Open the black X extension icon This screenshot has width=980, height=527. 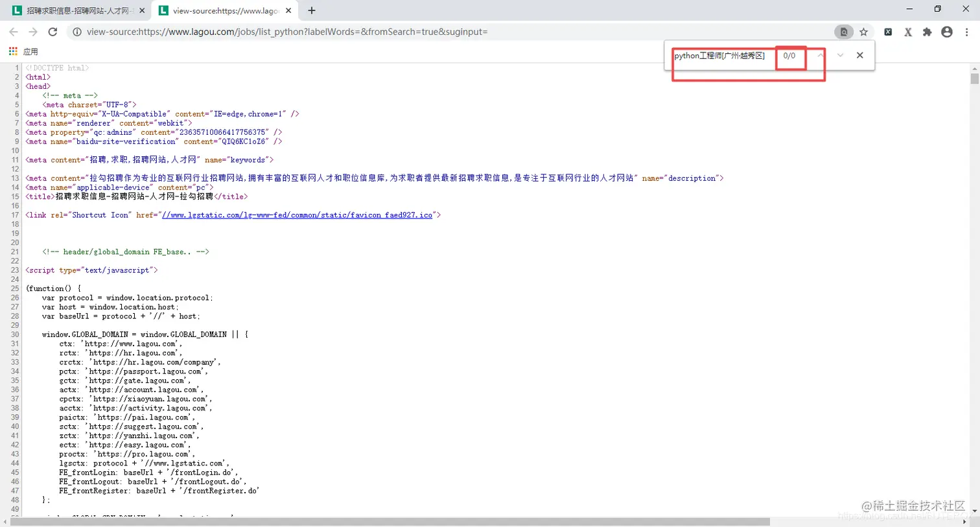(888, 32)
